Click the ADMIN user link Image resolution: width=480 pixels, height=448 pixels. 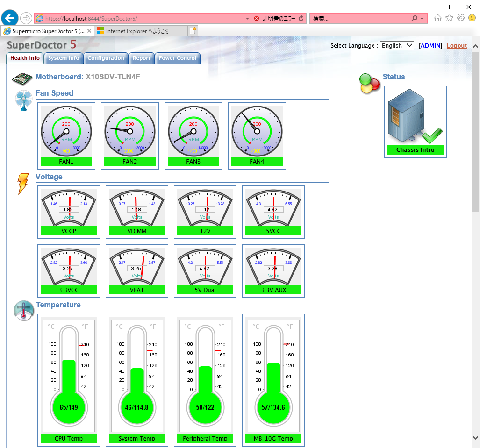pyautogui.click(x=430, y=46)
